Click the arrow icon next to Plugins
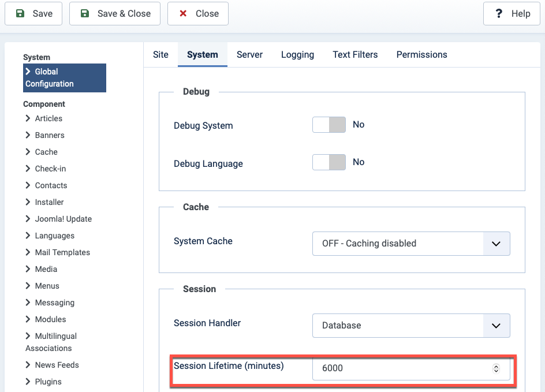Viewport: 545px width, 392px height. [x=28, y=382]
